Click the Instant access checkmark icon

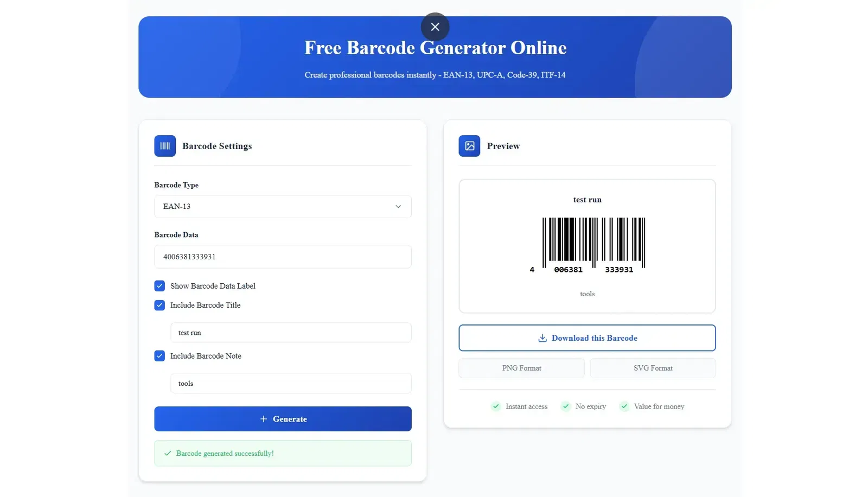496,406
